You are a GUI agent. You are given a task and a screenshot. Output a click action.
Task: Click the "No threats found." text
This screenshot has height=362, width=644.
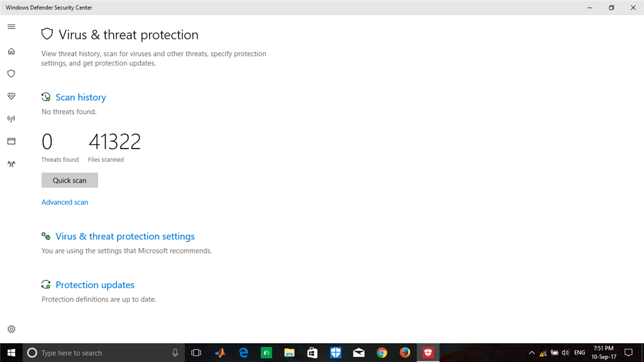pyautogui.click(x=69, y=111)
